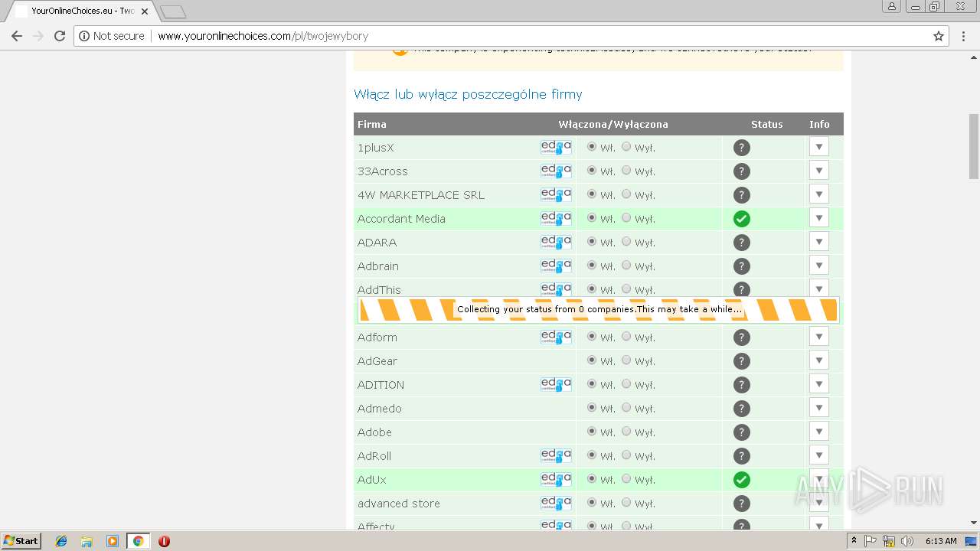This screenshot has width=980, height=551.
Task: Open Internet Explorer from the taskbar
Action: coord(61,541)
